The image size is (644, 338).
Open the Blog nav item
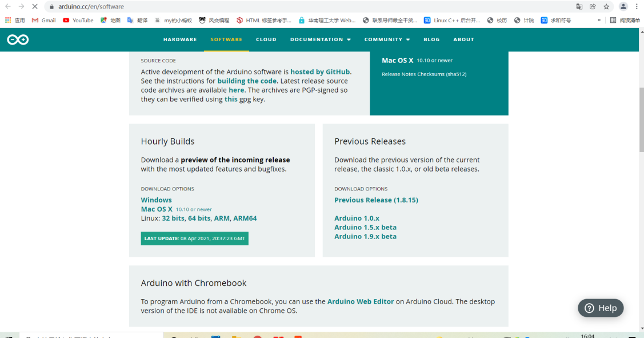click(x=431, y=39)
